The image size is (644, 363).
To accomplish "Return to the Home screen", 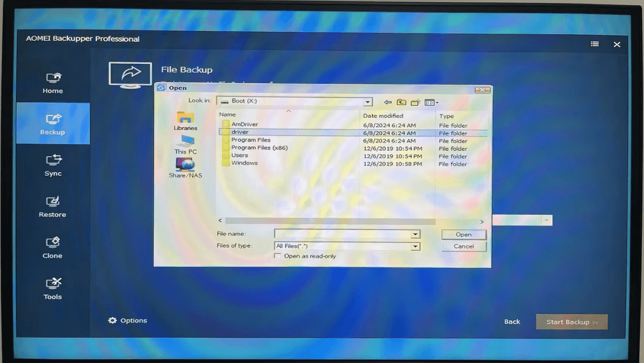I will [x=52, y=82].
